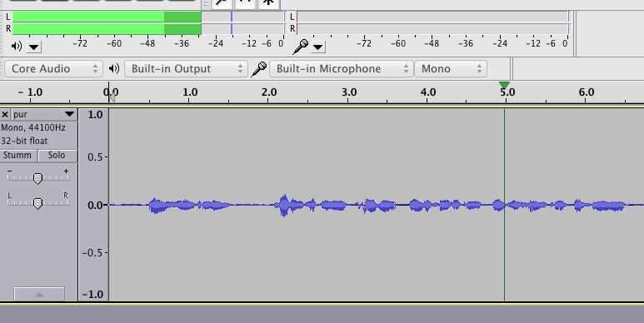Open the playback meter options dropdown arrow
The height and width of the screenshot is (323, 644).
coord(34,47)
